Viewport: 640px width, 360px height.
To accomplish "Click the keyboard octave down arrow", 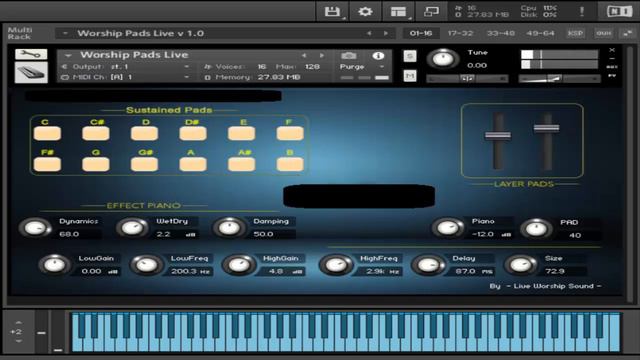I will click(x=18, y=340).
